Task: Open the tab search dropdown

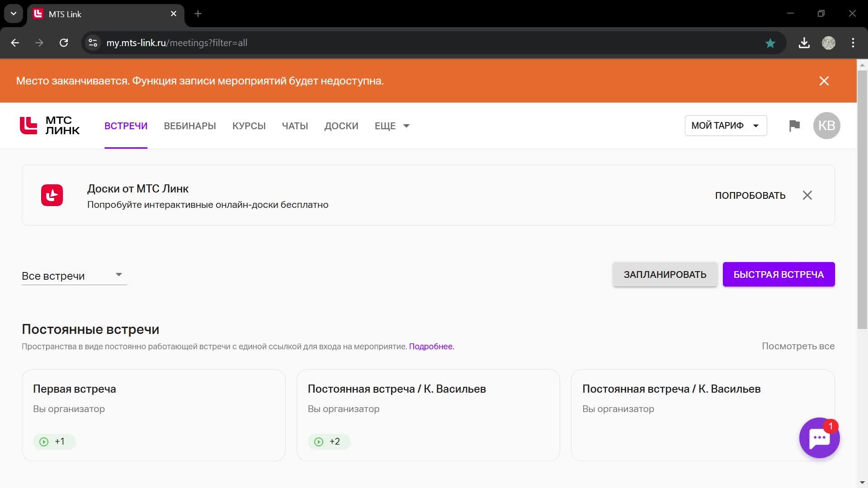Action: pos(14,14)
